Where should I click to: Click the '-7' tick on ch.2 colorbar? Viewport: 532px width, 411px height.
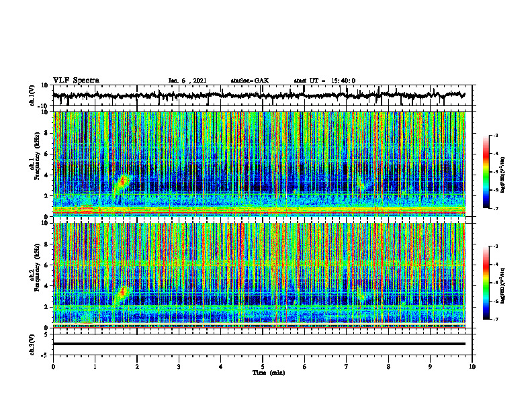coord(496,319)
